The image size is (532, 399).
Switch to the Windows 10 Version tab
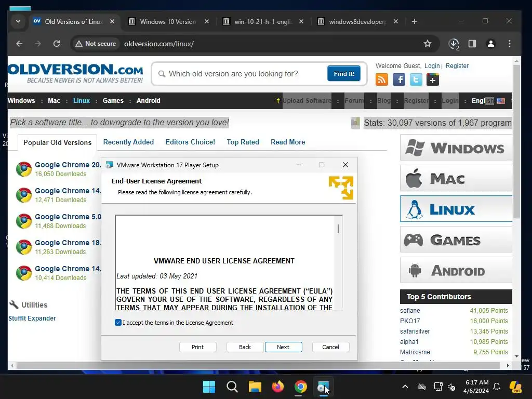(168, 21)
